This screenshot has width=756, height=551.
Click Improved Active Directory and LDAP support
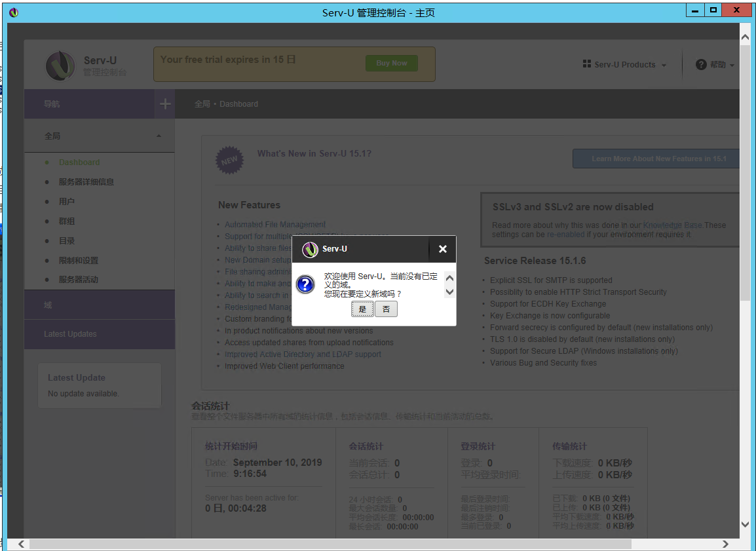coord(303,354)
